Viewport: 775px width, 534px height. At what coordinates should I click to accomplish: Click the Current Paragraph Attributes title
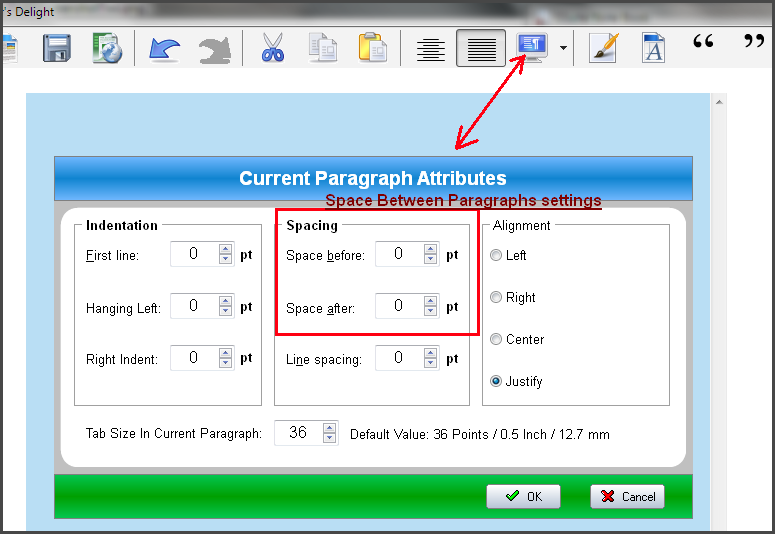(x=373, y=178)
